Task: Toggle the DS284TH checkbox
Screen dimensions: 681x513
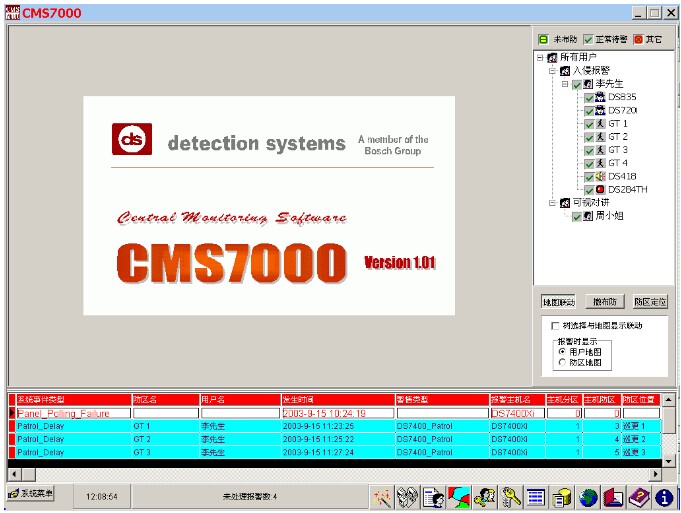Action: pos(589,190)
